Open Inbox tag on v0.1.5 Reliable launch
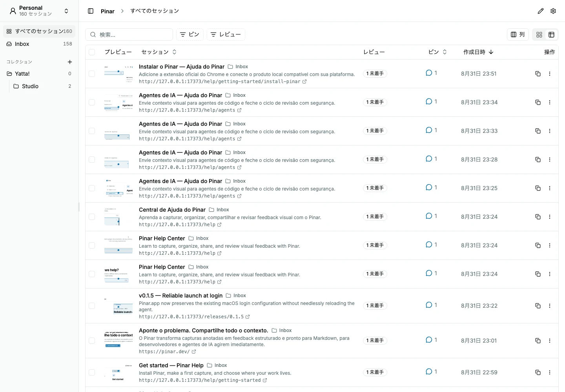This screenshot has height=392, width=565. tap(236, 296)
